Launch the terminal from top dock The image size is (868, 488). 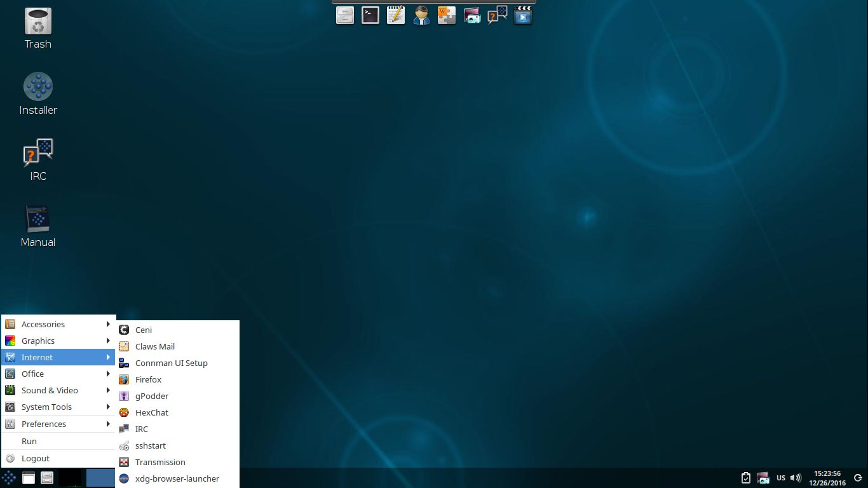click(370, 15)
